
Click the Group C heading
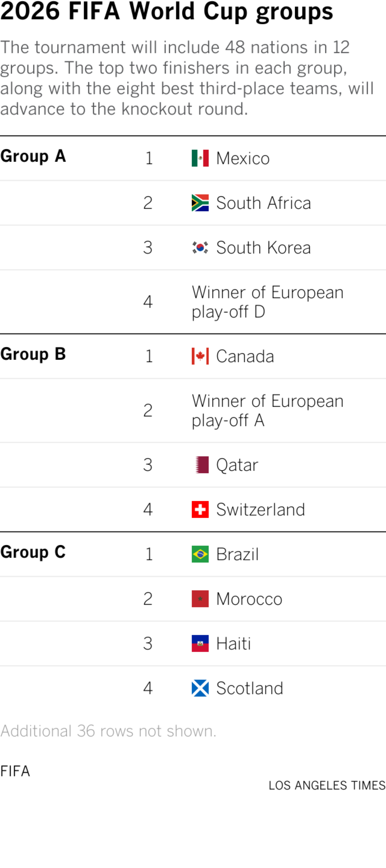33,552
